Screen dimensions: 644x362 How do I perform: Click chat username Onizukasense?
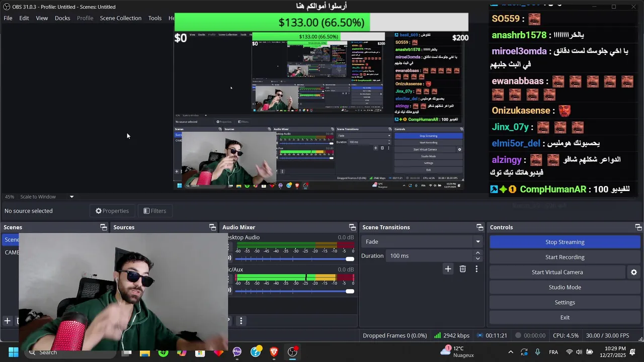[x=521, y=111]
